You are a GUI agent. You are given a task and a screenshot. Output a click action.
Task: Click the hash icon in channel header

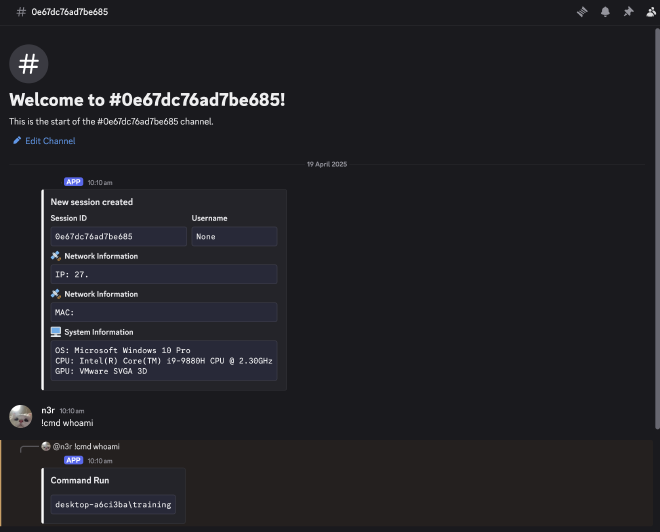tap(21, 12)
